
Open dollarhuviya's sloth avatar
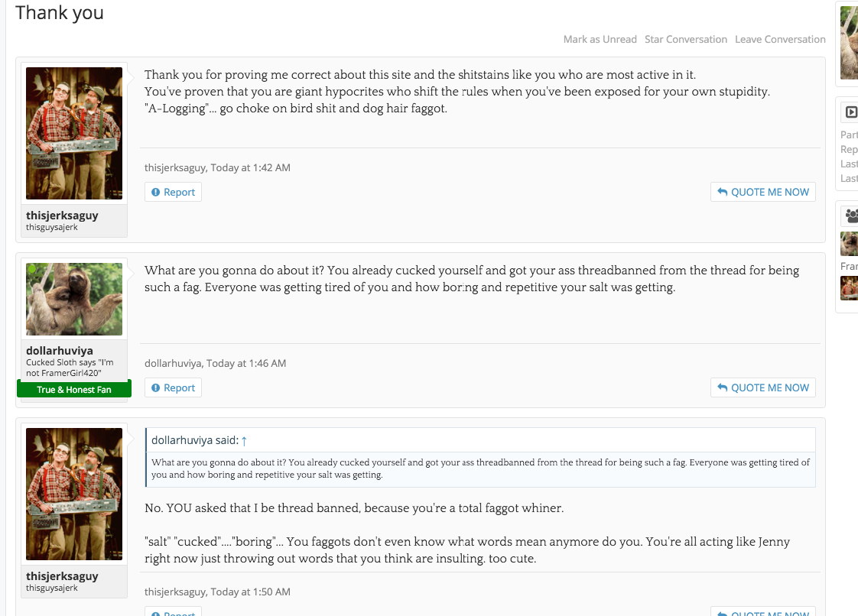pyautogui.click(x=74, y=299)
